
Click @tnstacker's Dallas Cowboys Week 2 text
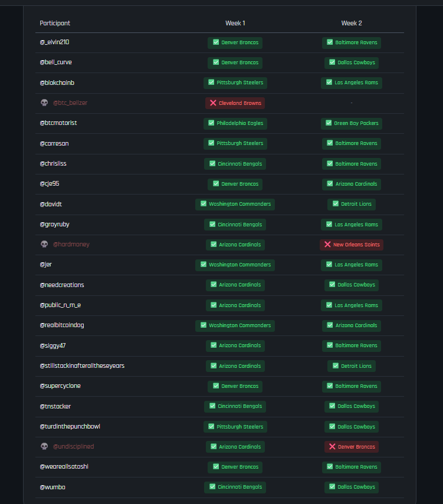[356, 406]
